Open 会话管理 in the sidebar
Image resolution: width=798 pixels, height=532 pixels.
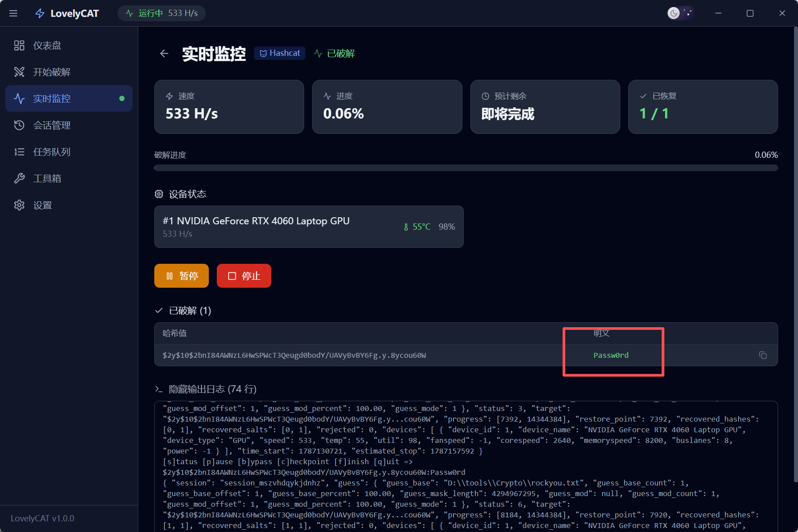coord(69,125)
